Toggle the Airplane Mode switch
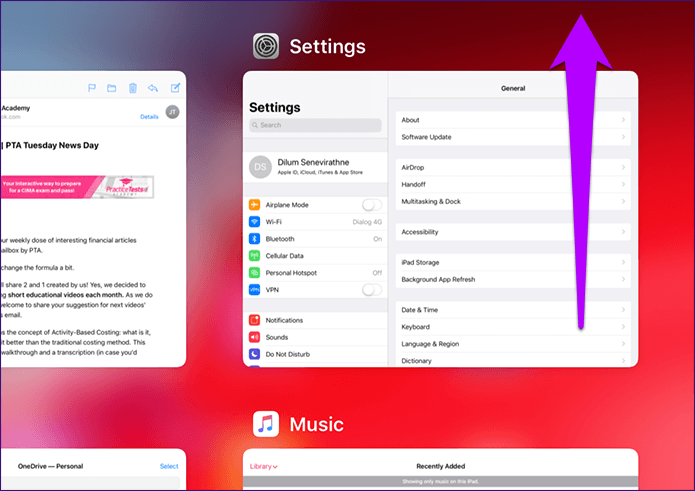 (x=371, y=205)
